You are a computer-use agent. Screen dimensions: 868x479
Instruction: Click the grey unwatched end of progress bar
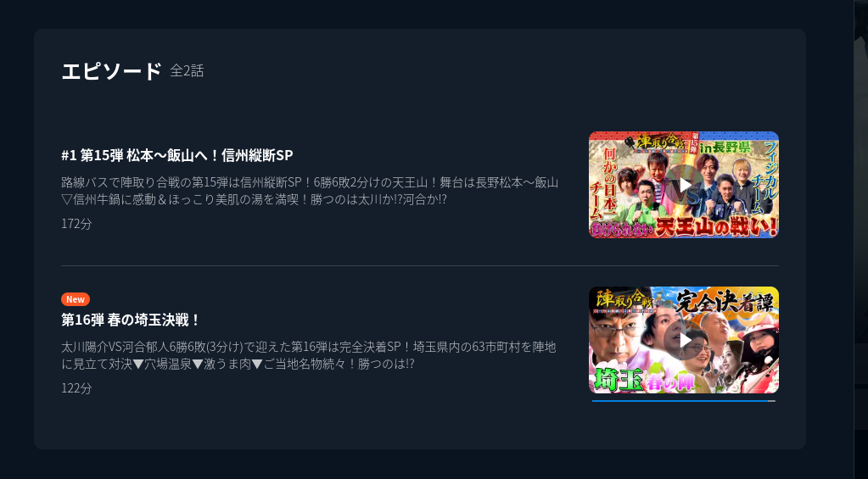[772, 401]
